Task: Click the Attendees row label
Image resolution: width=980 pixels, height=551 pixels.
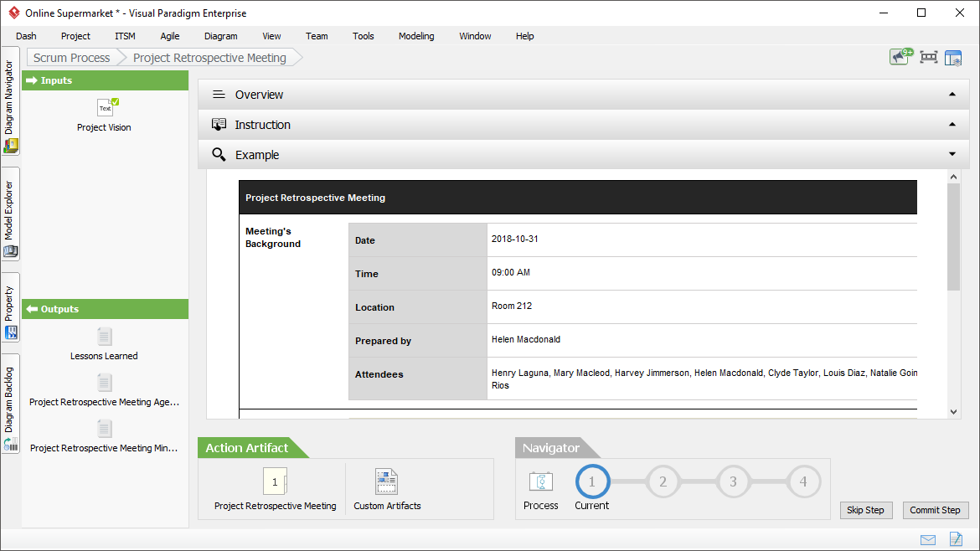Action: [379, 374]
